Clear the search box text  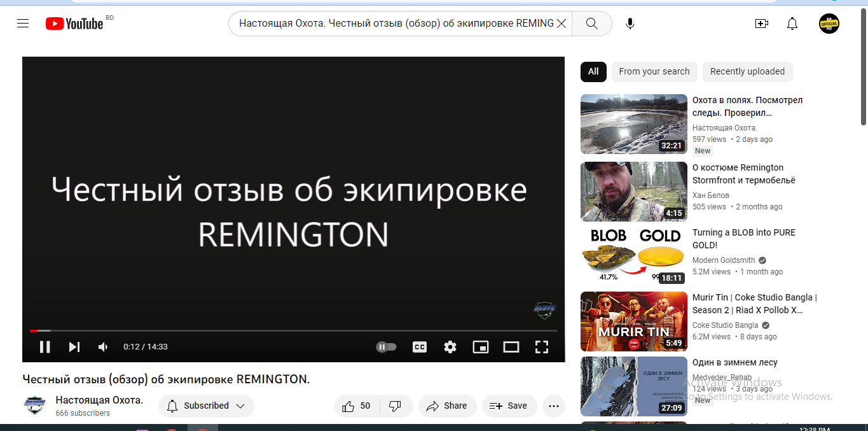(561, 24)
